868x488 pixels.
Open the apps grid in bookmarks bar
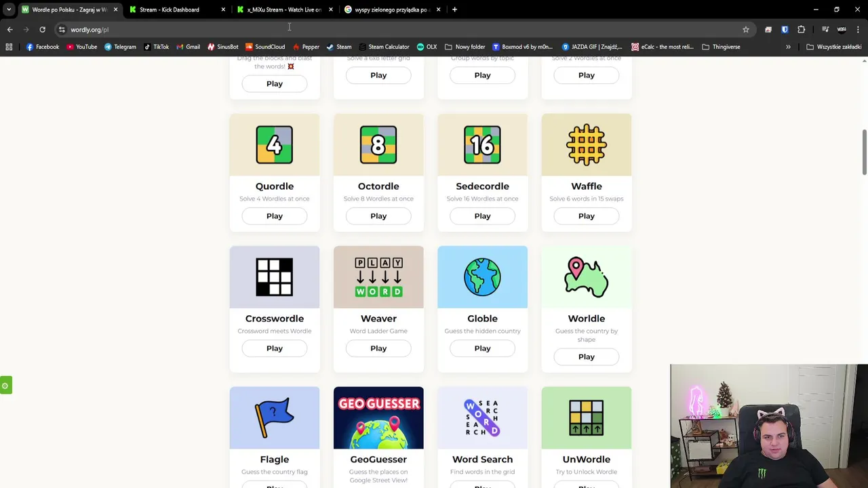click(9, 47)
